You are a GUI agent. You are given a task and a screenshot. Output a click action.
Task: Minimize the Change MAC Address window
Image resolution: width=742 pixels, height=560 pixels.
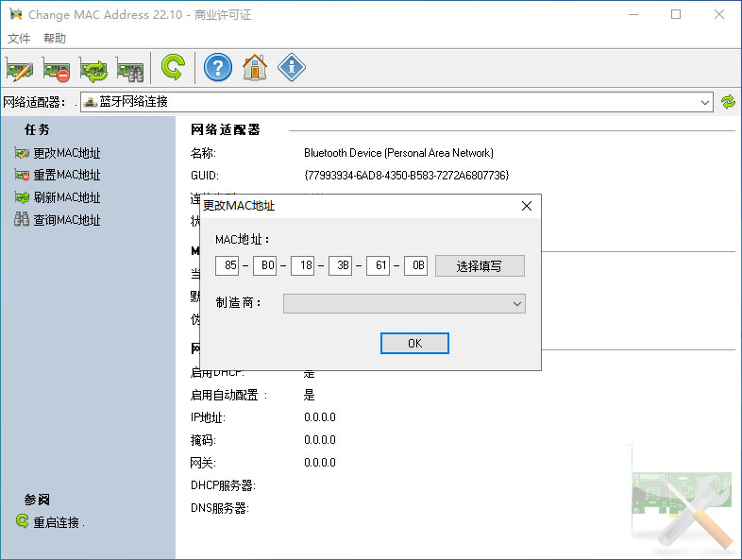click(x=633, y=15)
